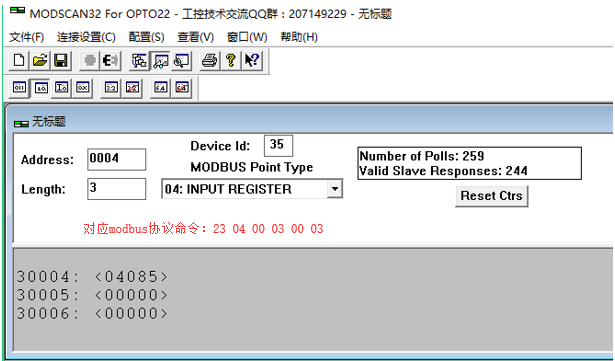Click the Device Id field
Screen dimensions: 615x361
coord(278,145)
